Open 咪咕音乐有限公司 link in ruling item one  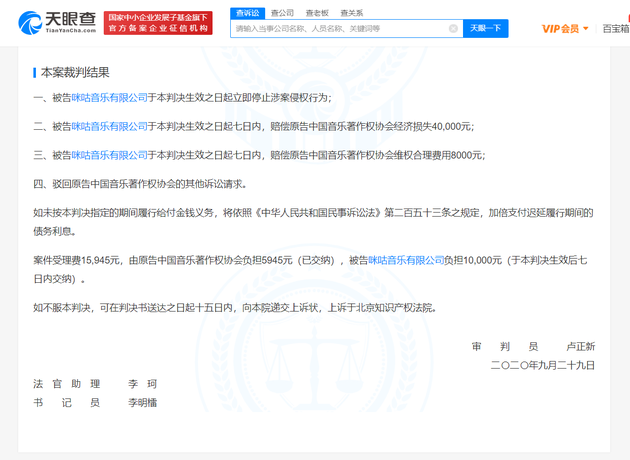pyautogui.click(x=109, y=98)
